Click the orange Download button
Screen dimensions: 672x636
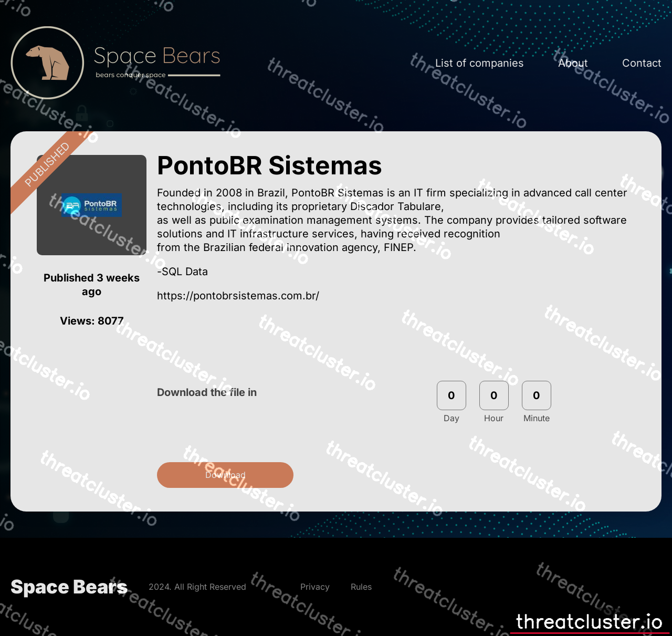225,475
